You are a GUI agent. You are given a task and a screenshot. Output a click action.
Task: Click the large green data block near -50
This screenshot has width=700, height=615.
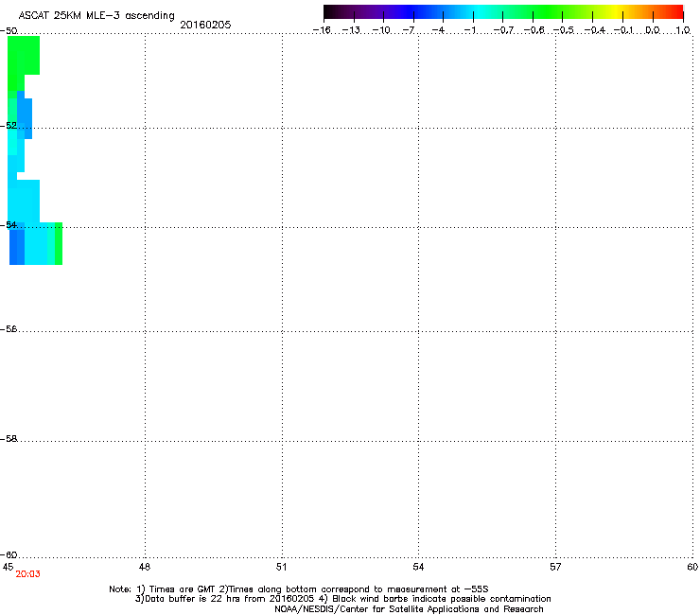click(24, 56)
